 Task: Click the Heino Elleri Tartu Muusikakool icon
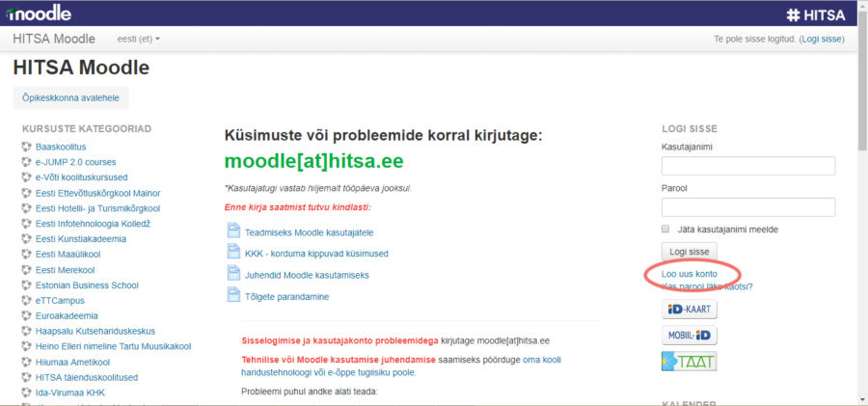tap(26, 346)
